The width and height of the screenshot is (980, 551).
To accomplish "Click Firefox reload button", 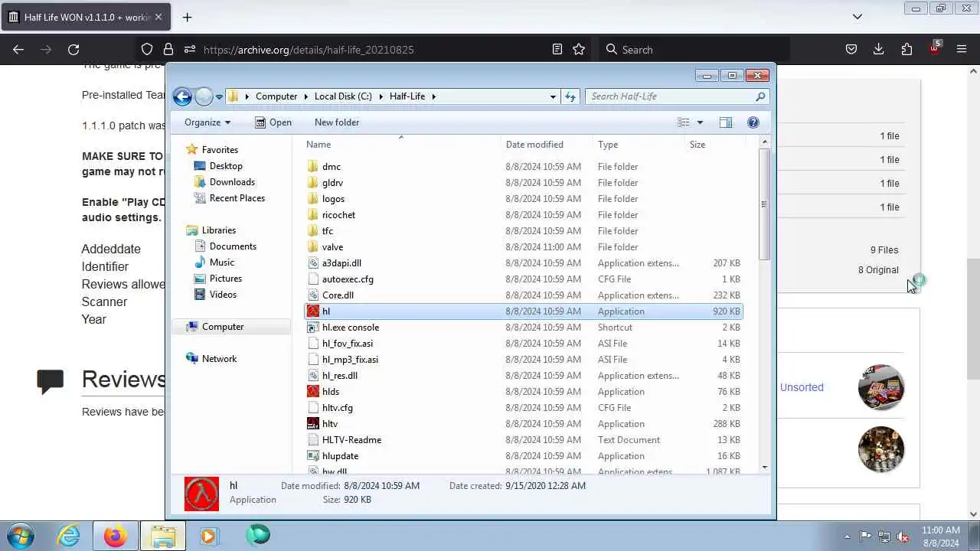I will click(73, 49).
